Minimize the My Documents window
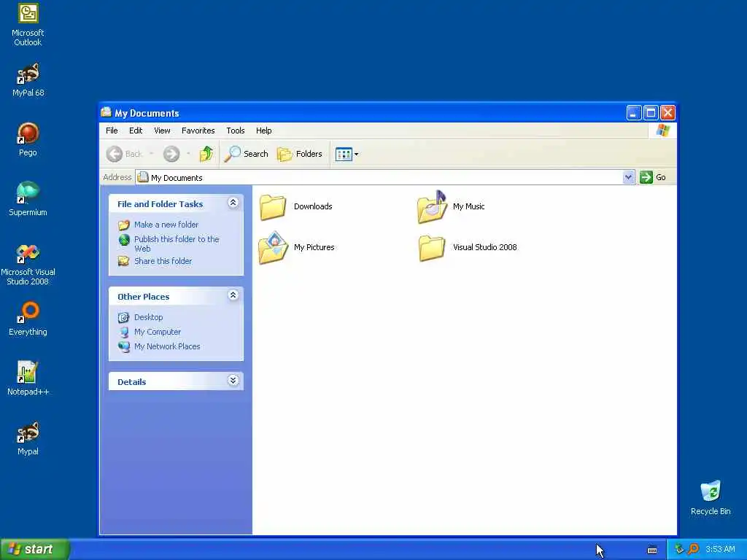 [633, 113]
